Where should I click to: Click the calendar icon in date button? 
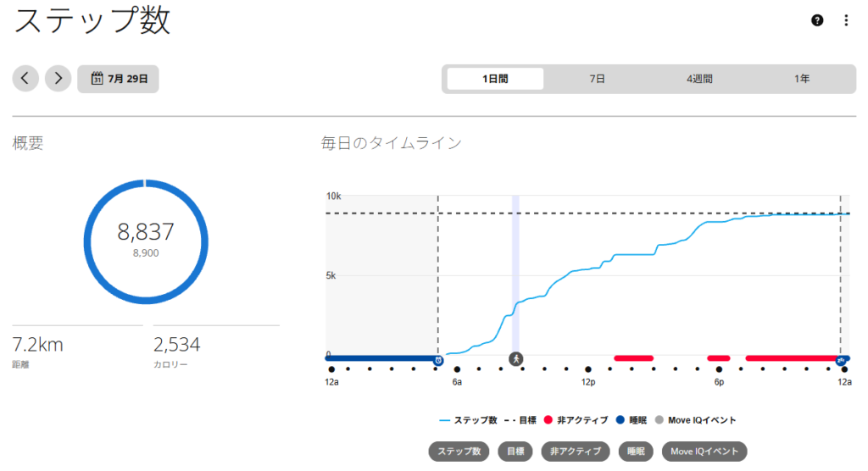pyautogui.click(x=97, y=79)
